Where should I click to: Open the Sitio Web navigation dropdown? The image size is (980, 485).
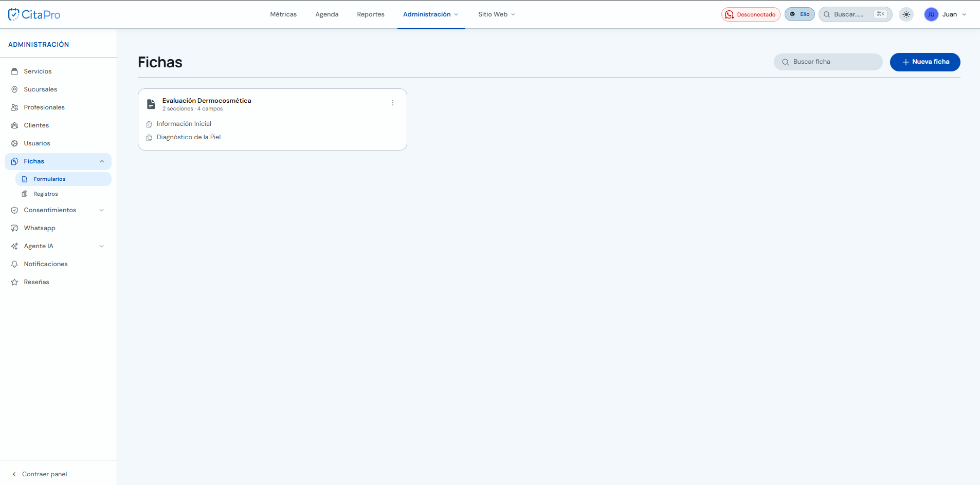coord(497,14)
